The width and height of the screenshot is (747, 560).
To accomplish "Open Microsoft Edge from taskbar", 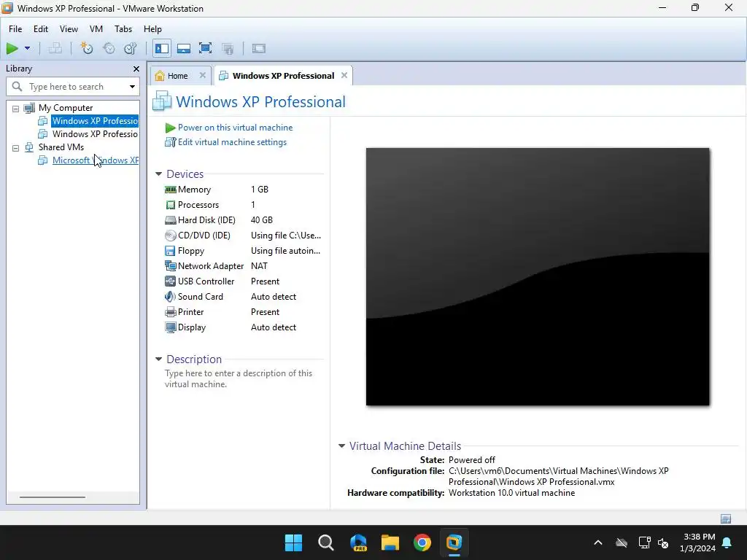I will click(358, 542).
